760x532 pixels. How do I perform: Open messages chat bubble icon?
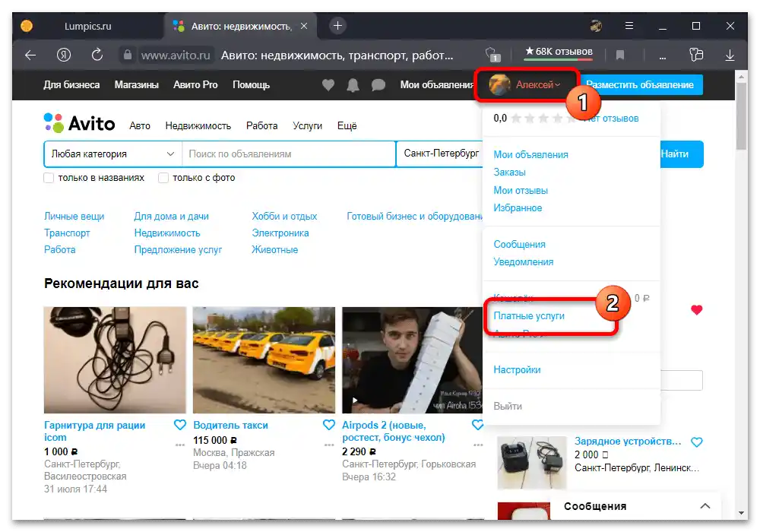coord(378,85)
